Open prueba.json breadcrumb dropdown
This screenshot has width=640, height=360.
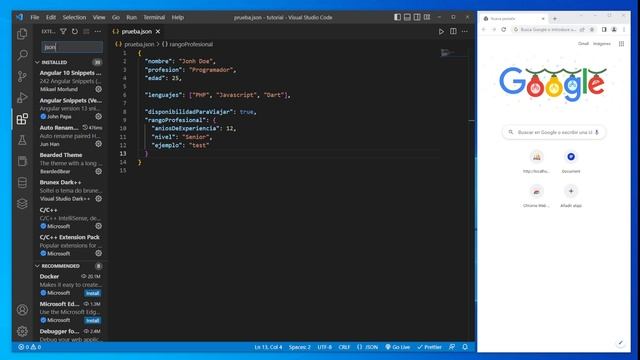135,44
